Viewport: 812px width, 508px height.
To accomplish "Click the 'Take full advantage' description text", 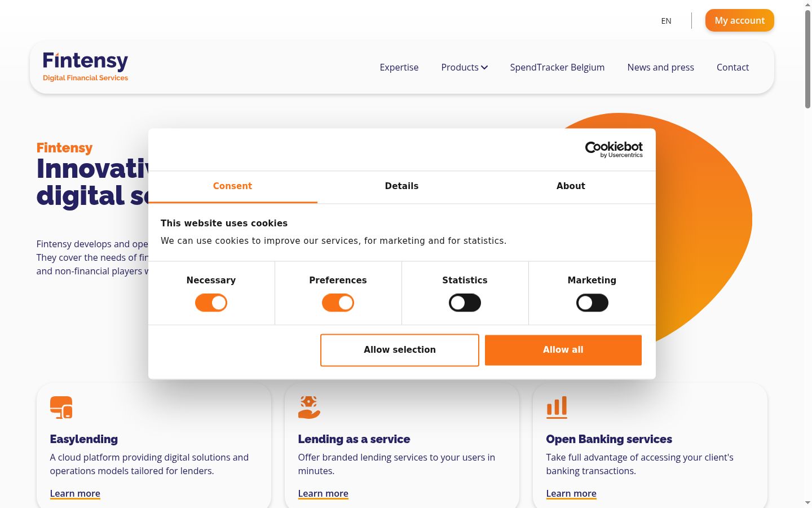I will point(639,464).
